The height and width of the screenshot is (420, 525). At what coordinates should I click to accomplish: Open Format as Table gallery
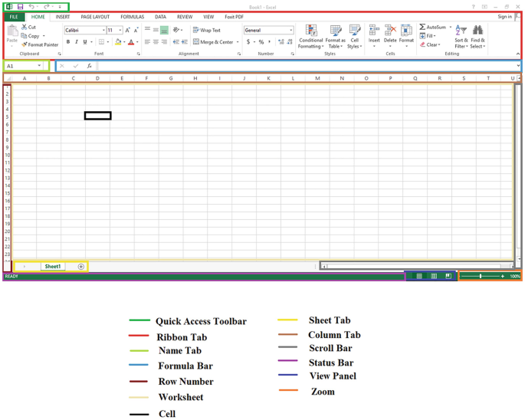pyautogui.click(x=336, y=37)
